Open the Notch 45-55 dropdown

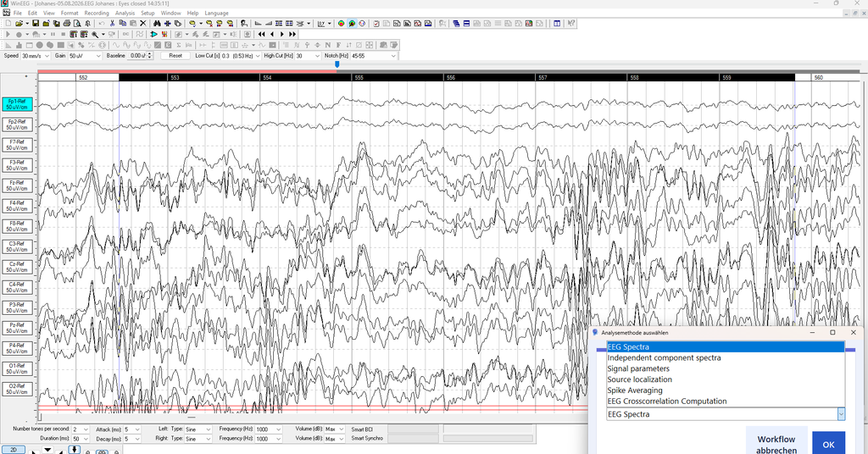393,56
